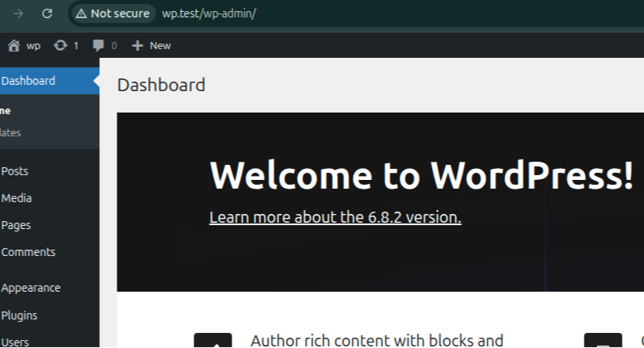Click Learn more about the 6.8.2 version link
This screenshot has height=348, width=644.
coord(335,217)
